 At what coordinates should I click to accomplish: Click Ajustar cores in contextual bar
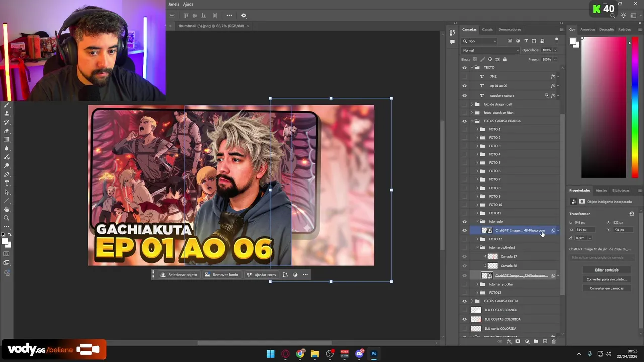[x=261, y=275]
